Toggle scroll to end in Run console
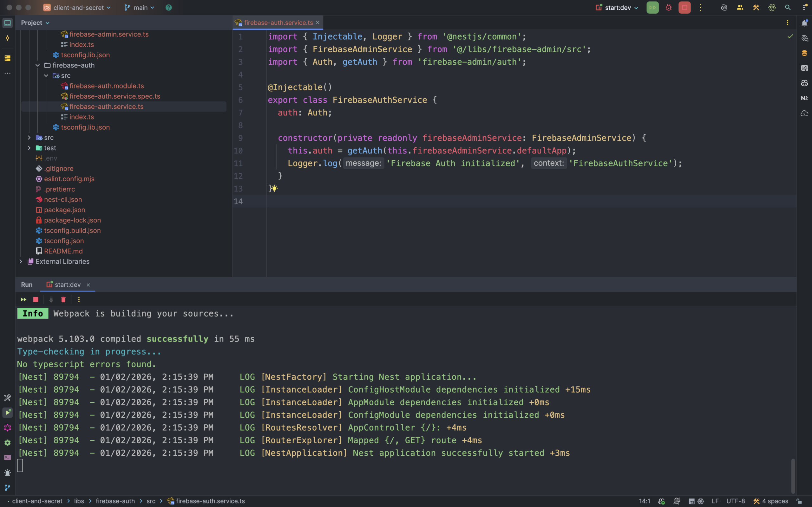 (x=51, y=299)
